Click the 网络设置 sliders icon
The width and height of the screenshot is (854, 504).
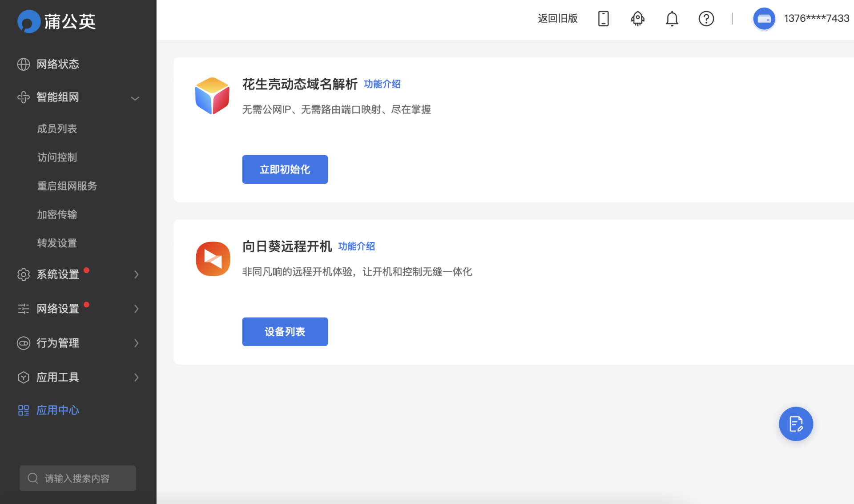[23, 308]
